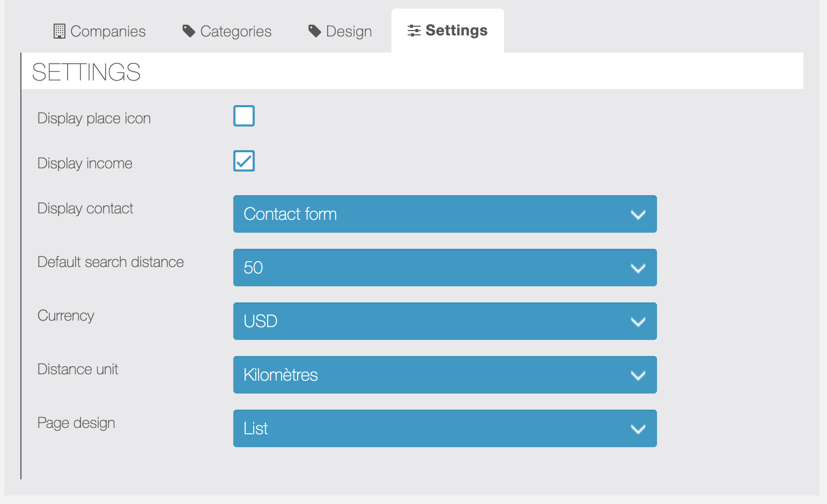The image size is (827, 504).
Task: Click the Settings sliders icon
Action: tap(414, 31)
